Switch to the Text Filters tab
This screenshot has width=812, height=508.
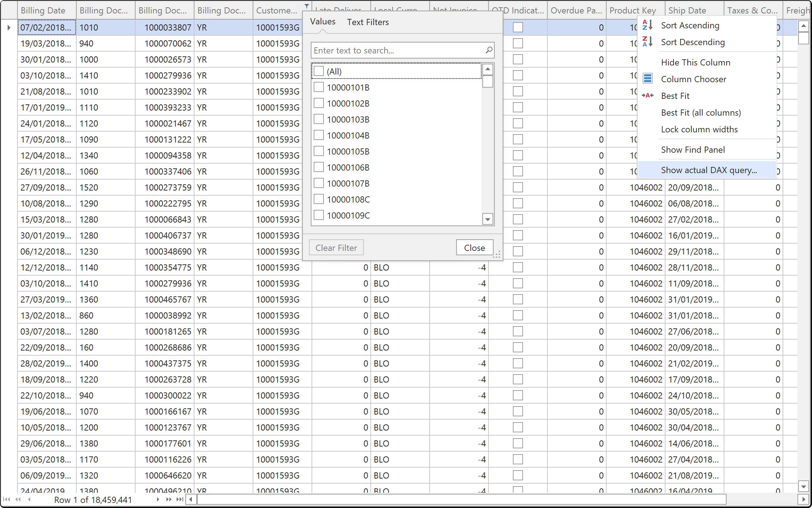(368, 22)
